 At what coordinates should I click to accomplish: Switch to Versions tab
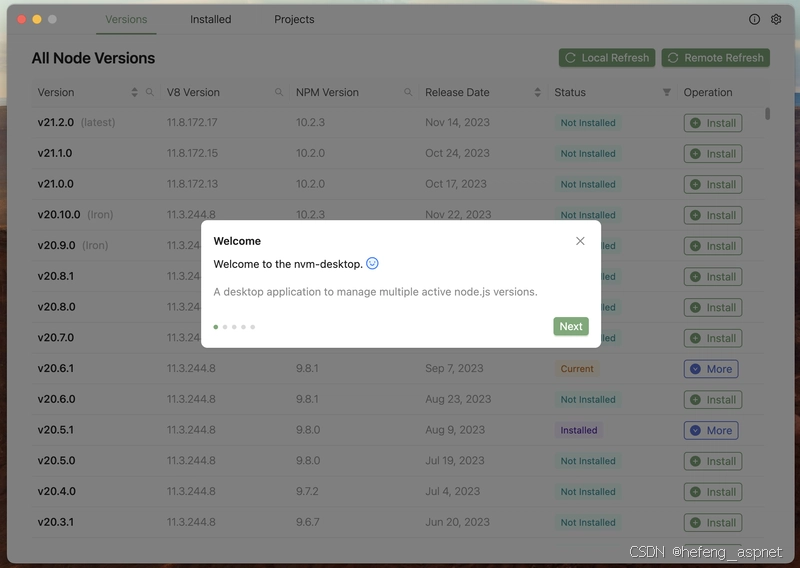[x=126, y=19]
